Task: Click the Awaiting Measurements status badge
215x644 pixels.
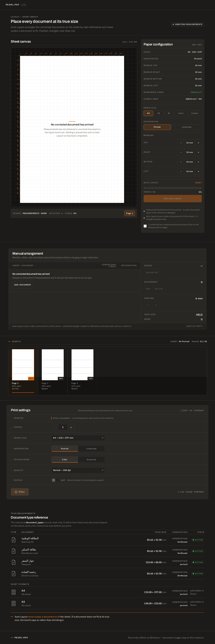Action: click(187, 24)
